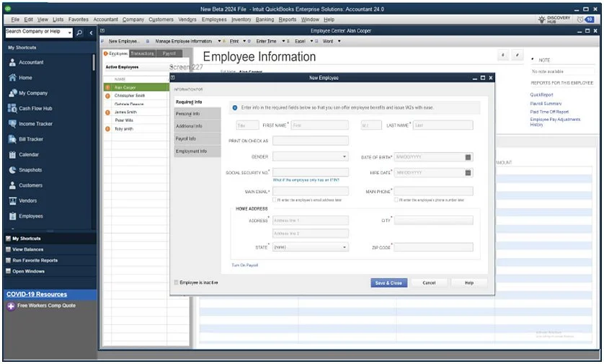This screenshot has height=364, width=604.
Task: Open Bill Tracker shortcut
Action: click(x=26, y=139)
